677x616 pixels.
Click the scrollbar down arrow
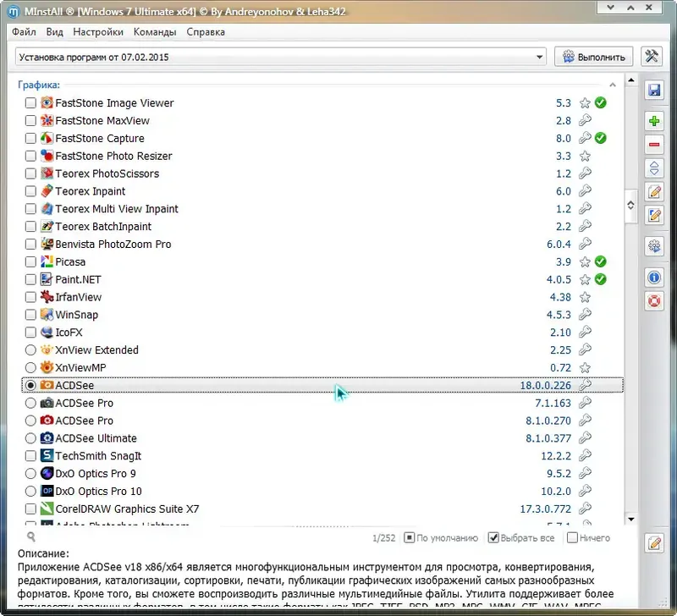pos(631,520)
